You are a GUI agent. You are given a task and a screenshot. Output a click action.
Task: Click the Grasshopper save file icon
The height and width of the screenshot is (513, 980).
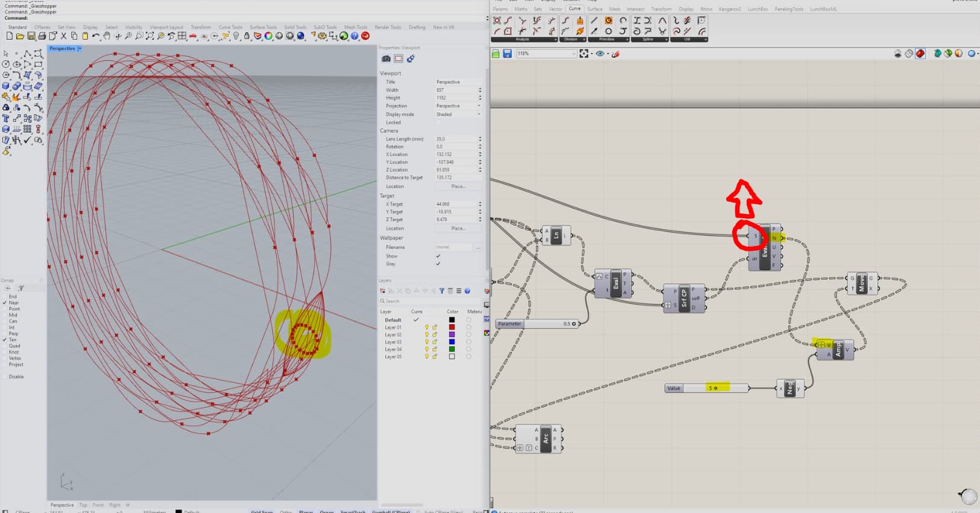[x=507, y=54]
